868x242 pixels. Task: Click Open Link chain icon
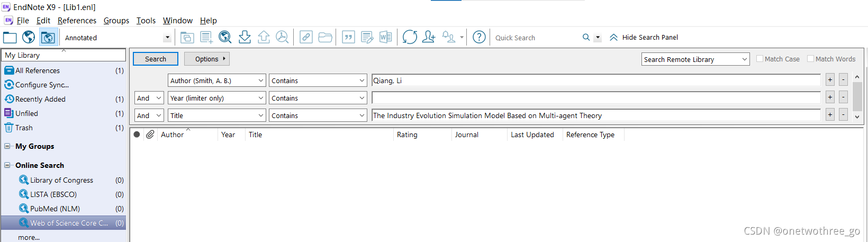306,37
